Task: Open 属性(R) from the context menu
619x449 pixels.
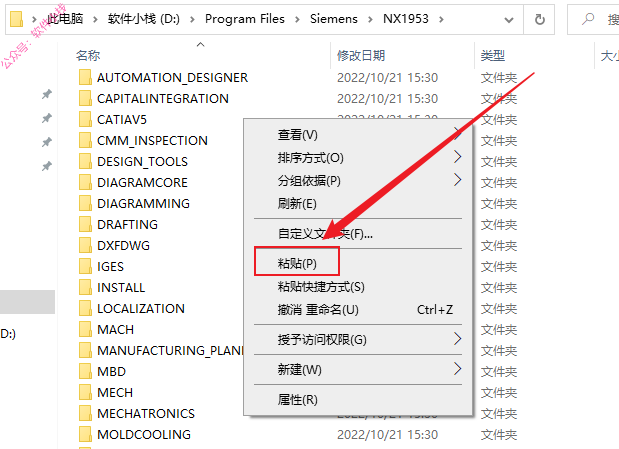Action: tap(297, 400)
